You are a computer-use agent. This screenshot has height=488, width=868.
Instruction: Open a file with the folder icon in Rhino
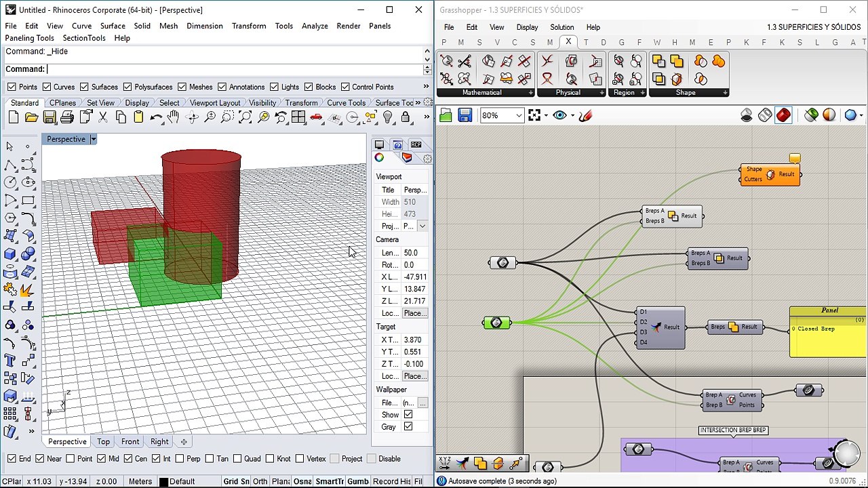31,117
